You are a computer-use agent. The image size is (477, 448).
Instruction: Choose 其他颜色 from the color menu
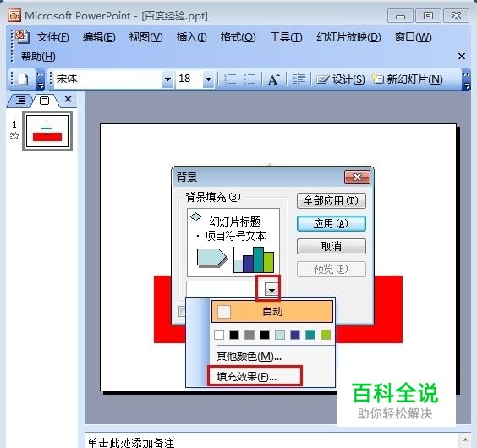[249, 356]
